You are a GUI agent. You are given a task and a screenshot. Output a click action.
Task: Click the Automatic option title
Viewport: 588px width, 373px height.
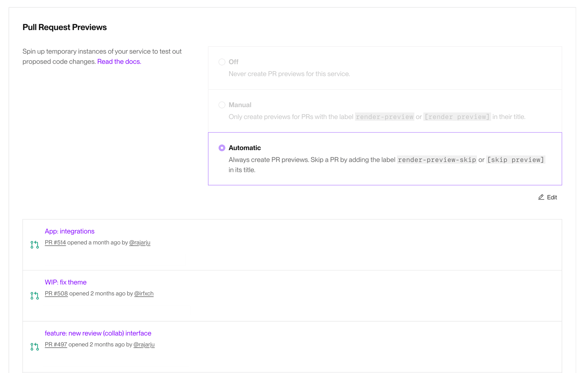click(245, 148)
